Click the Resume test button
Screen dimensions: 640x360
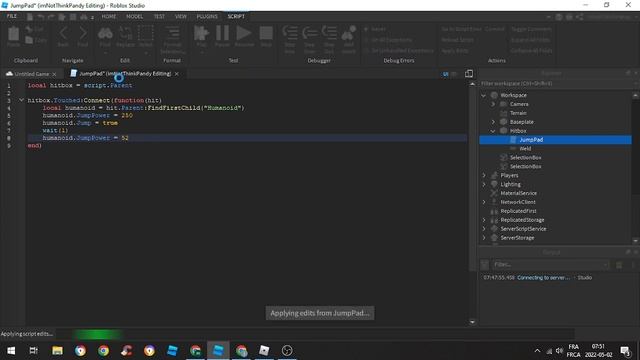(x=244, y=33)
